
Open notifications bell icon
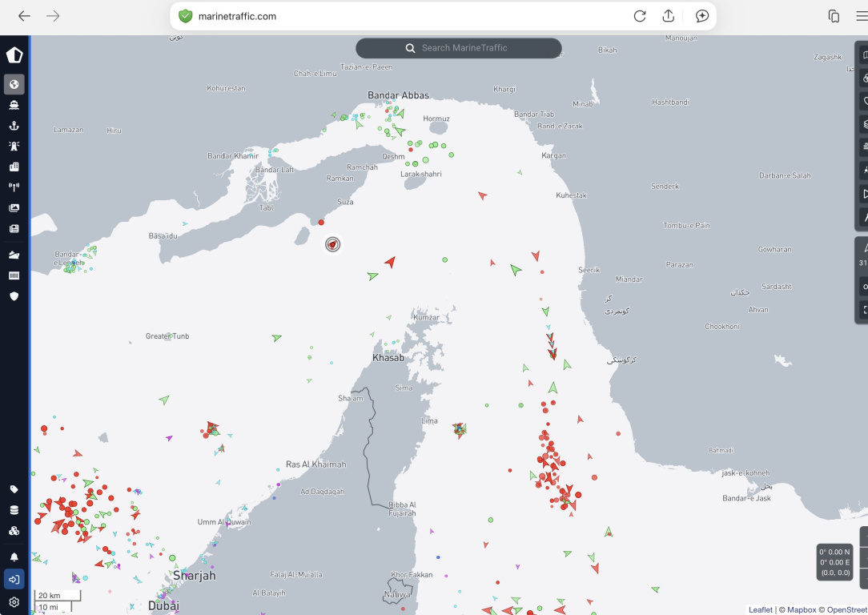point(14,557)
